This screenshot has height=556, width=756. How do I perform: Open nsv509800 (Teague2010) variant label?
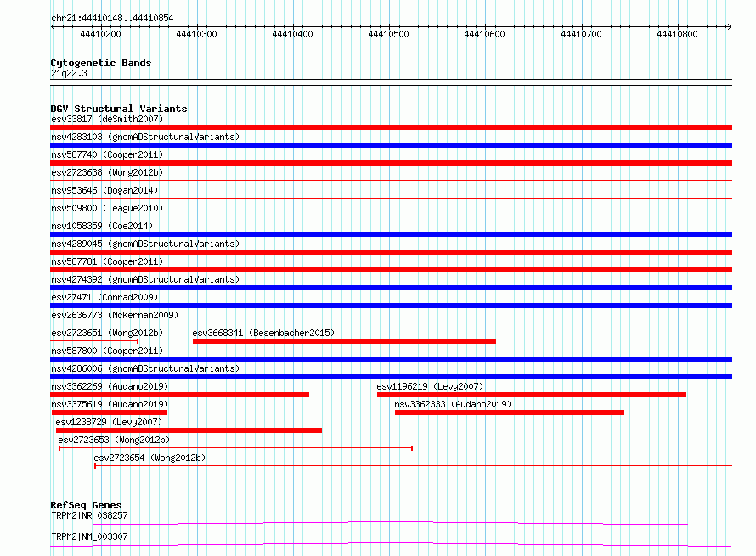coord(107,208)
